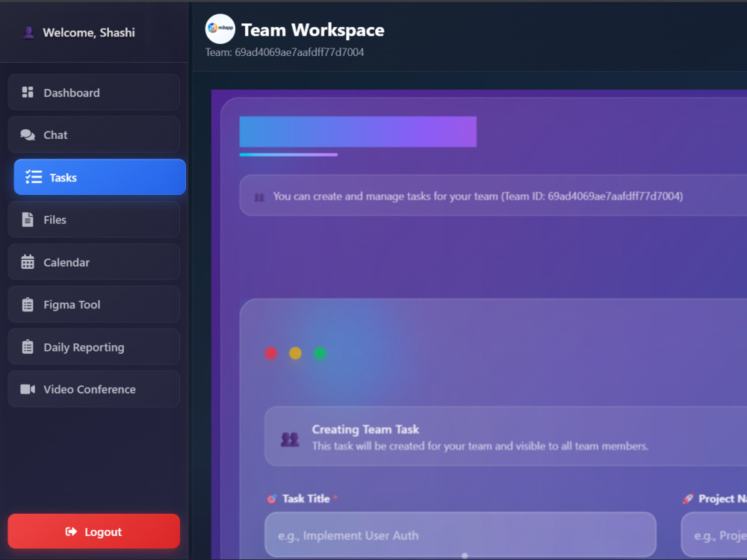Click the target icon beside Task Title
The width and height of the screenshot is (747, 560).
[x=272, y=499]
